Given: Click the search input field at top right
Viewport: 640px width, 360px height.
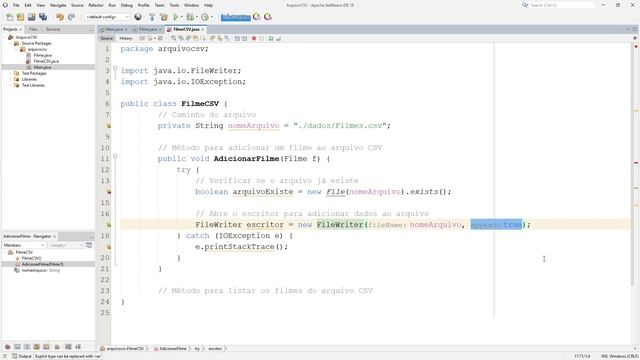Looking at the screenshot, I should click(x=562, y=5).
